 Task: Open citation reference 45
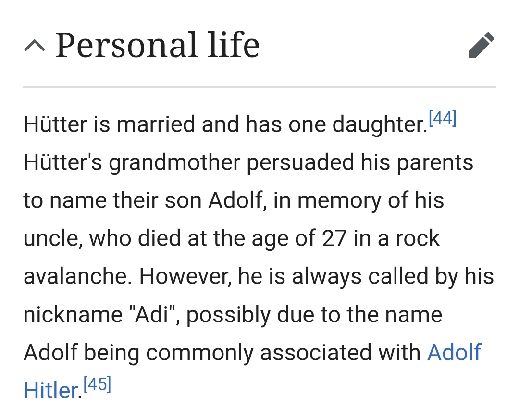click(97, 384)
